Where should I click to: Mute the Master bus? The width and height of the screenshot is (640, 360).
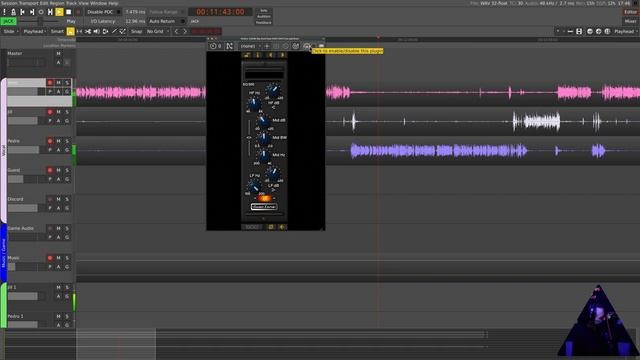coord(58,53)
